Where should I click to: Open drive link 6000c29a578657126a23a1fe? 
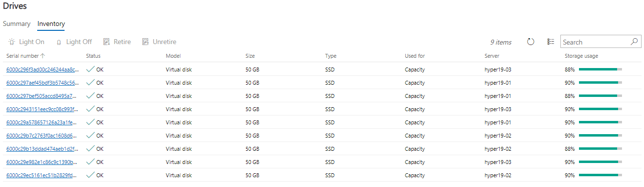point(42,122)
